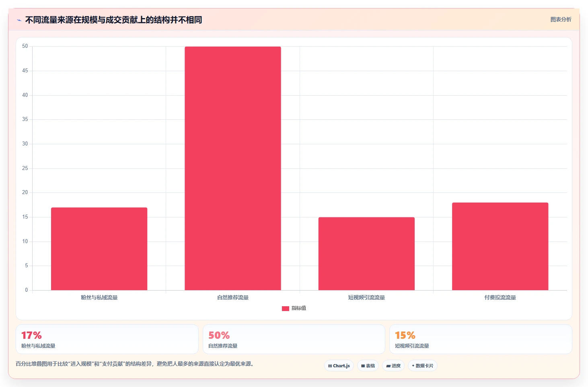Image resolution: width=588 pixels, height=387 pixels.
Task: Click the x-axis label 付费投流流量
Action: (x=500, y=298)
